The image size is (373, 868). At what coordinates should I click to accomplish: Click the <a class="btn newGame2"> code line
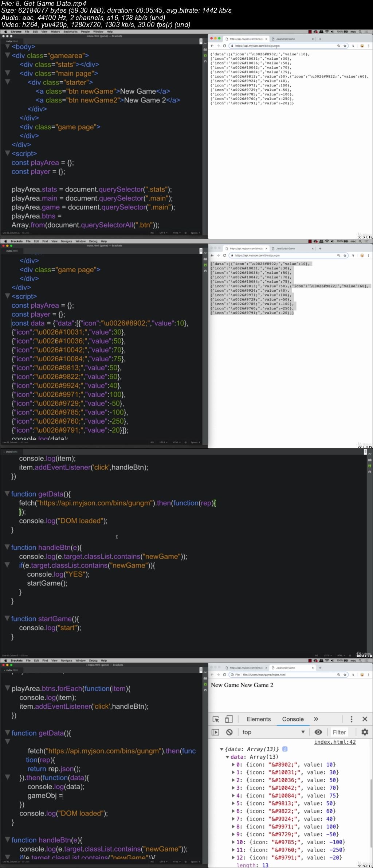pyautogui.click(x=108, y=100)
